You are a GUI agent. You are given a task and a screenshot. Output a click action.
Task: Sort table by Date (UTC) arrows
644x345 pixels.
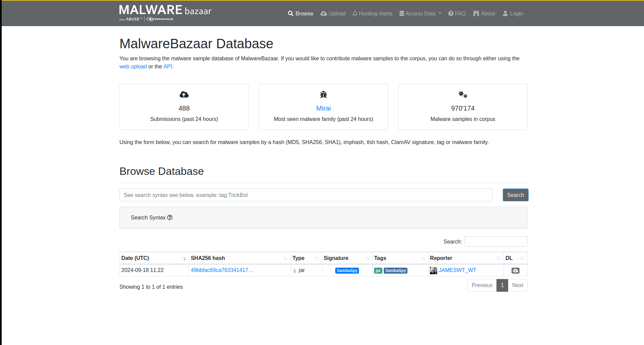click(x=184, y=258)
